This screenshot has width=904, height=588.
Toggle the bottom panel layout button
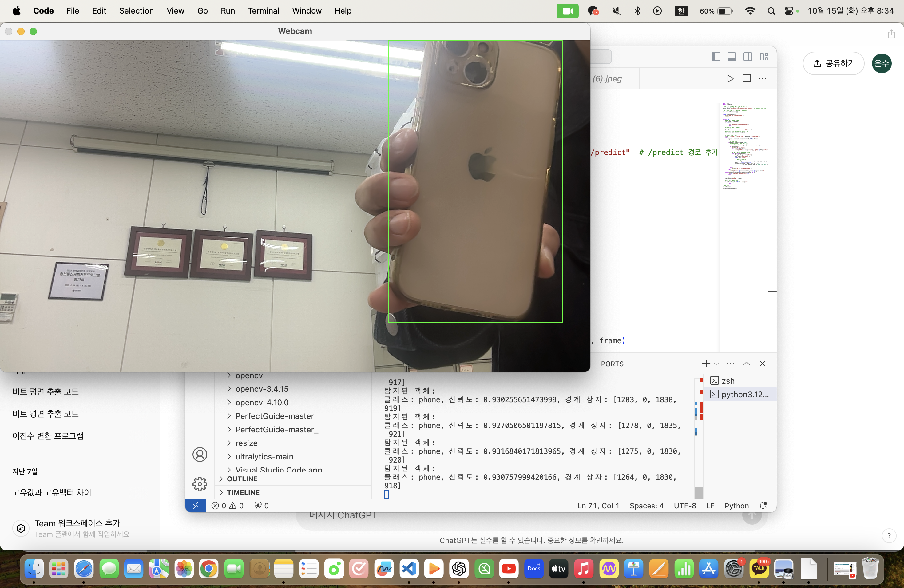732,57
